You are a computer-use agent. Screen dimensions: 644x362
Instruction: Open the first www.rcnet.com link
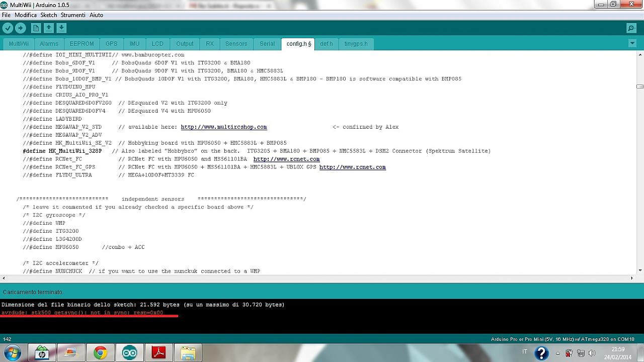pos(286,159)
